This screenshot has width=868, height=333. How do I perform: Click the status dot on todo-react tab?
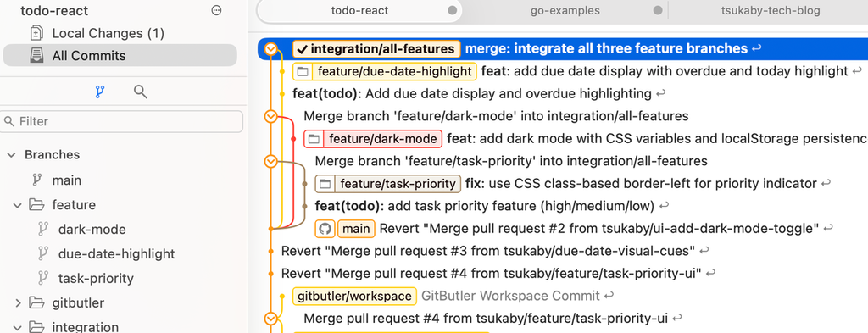click(x=453, y=10)
